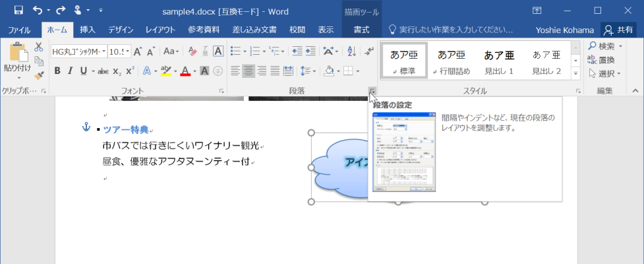The image size is (644, 264).
Task: Click the 置換 replace button
Action: (x=601, y=60)
